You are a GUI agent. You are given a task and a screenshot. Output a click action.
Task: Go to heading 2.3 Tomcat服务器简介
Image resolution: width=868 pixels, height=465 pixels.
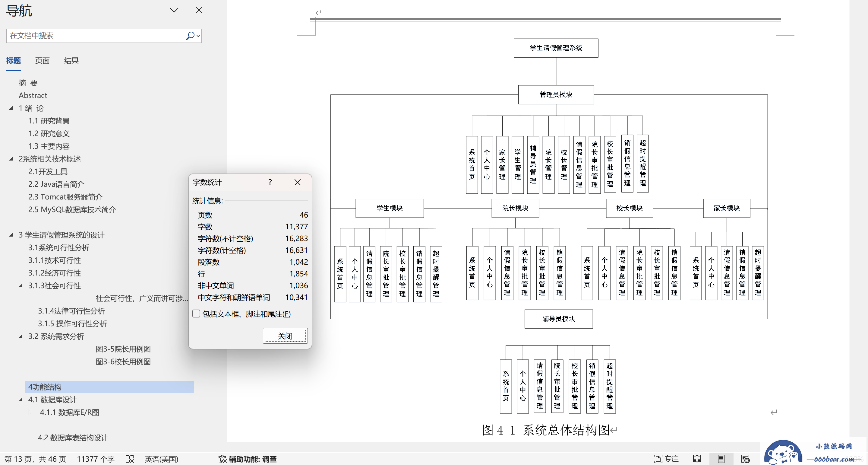(65, 197)
